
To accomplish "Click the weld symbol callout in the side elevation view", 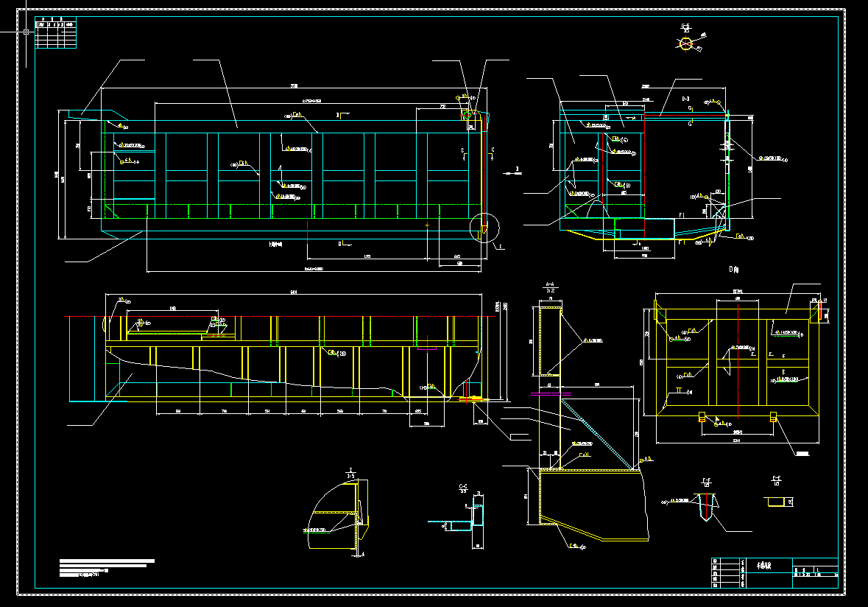I will tap(336, 353).
